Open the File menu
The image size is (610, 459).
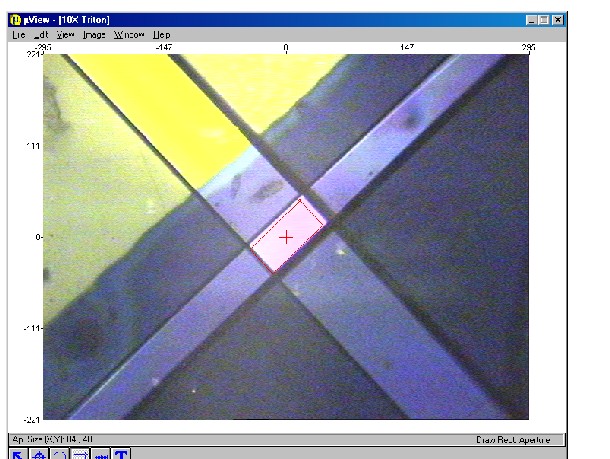(19, 34)
